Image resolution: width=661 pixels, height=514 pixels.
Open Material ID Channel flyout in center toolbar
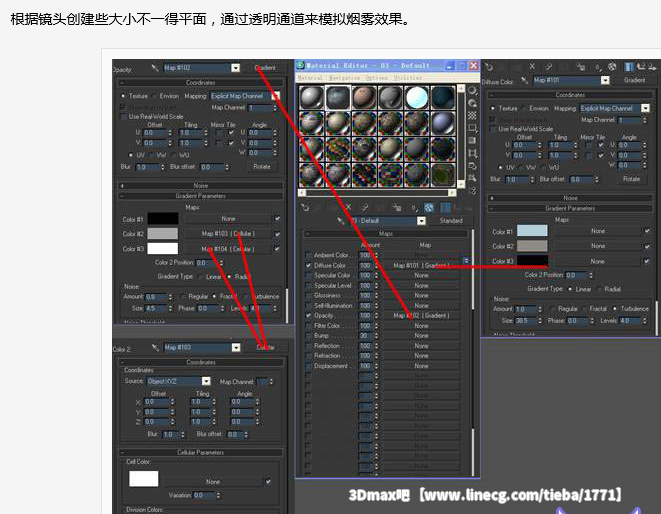(414, 207)
